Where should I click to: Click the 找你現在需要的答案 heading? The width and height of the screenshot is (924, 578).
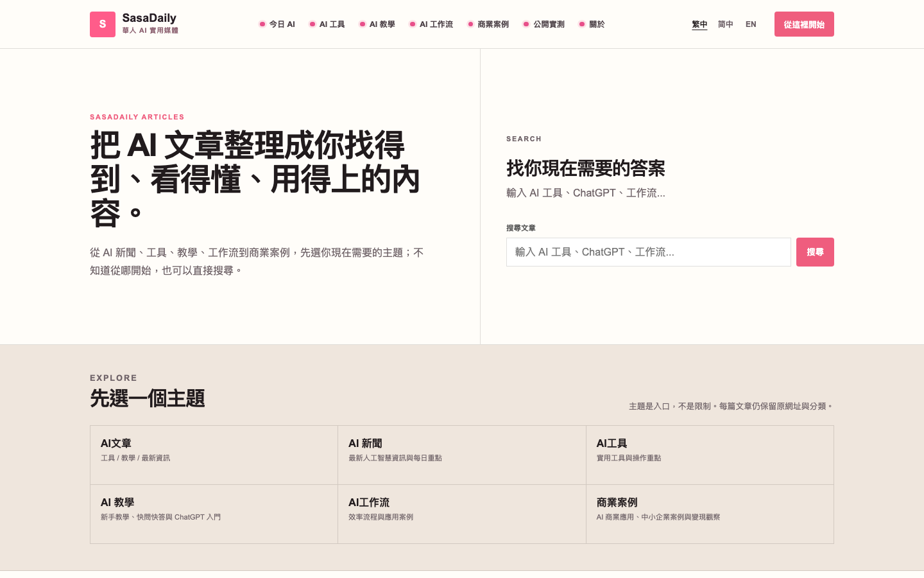[585, 168]
